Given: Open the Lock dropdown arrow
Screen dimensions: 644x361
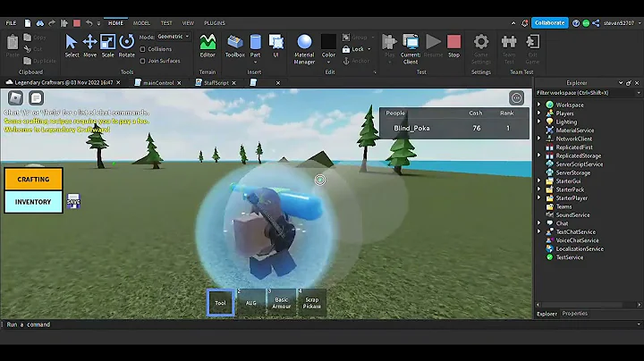Looking at the screenshot, I should pyautogui.click(x=369, y=49).
